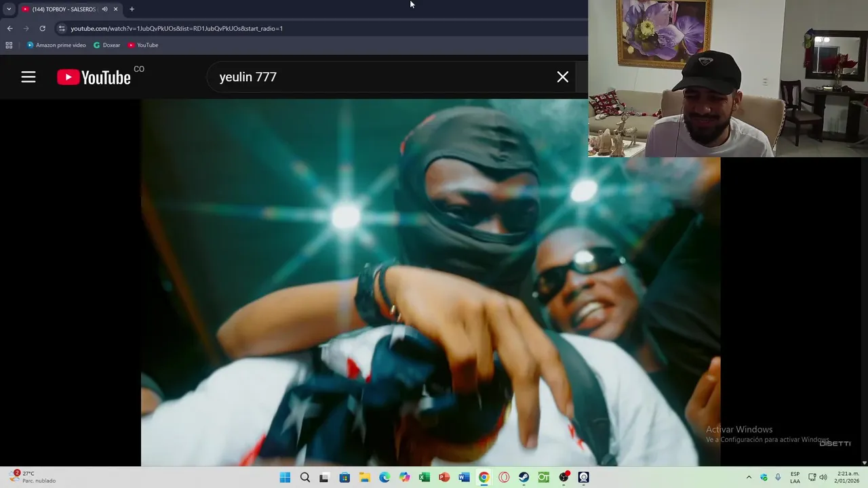Go back one page in Chrome
Screen dimensions: 868x488
(x=9, y=28)
